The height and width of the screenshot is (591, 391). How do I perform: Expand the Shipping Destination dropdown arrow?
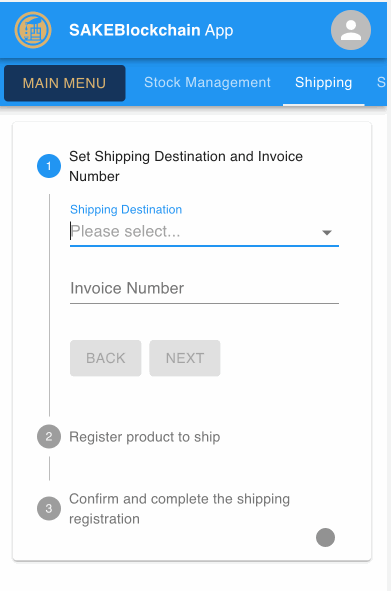pos(327,233)
